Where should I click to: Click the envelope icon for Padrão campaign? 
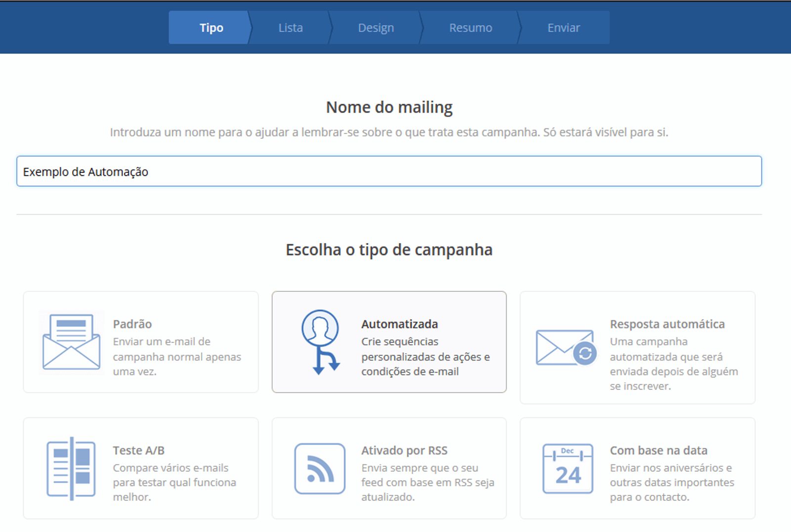point(71,342)
